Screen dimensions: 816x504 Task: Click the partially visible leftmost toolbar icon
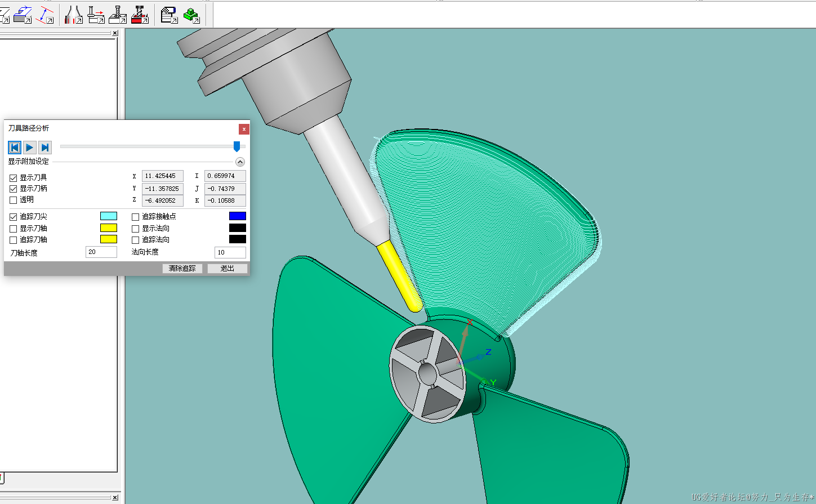tap(5, 15)
